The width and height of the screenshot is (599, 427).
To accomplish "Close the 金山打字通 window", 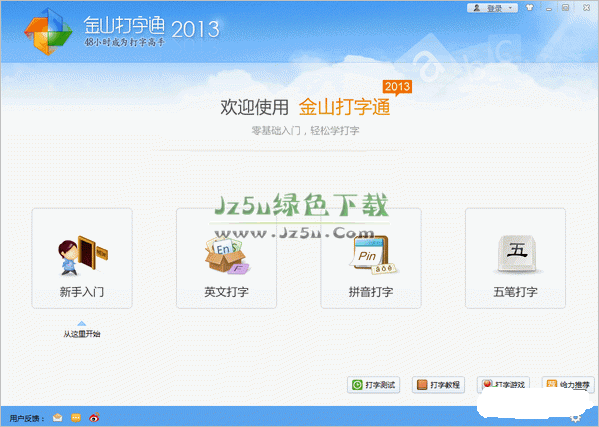I will 586,8.
